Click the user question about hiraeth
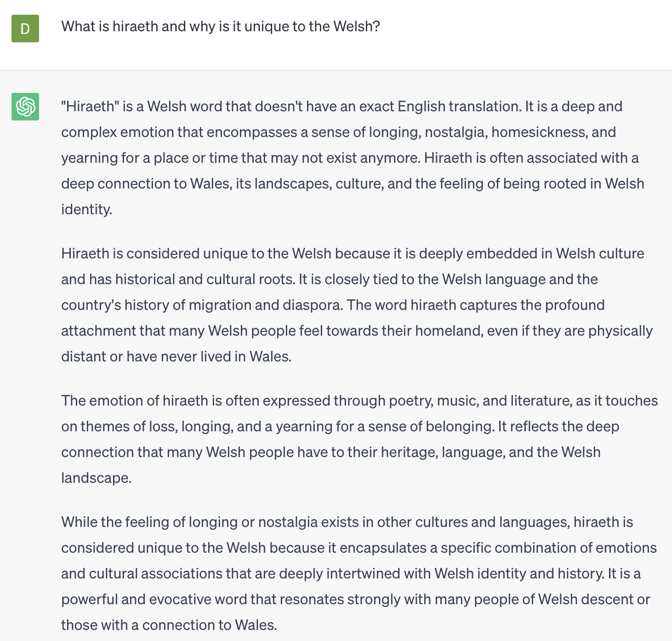Viewport: 672px width, 641px height. click(x=221, y=27)
